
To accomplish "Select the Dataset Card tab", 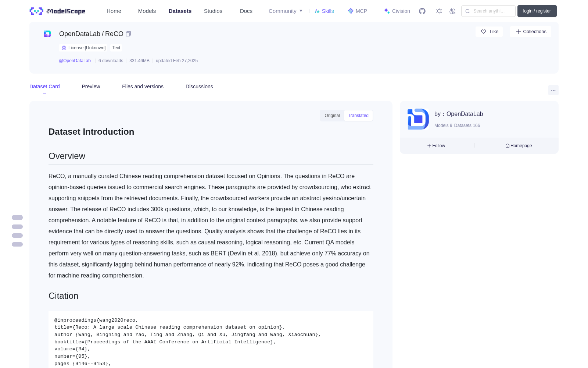I will [x=44, y=86].
